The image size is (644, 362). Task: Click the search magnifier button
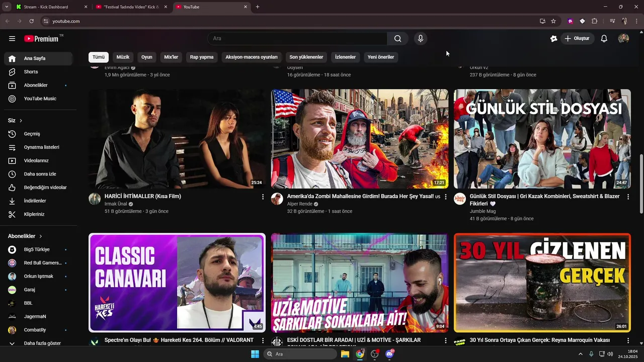(x=397, y=39)
